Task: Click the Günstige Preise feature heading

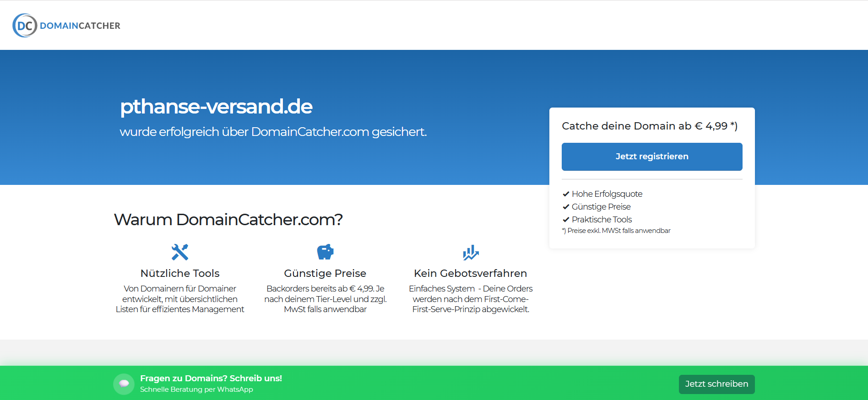Action: coord(325,273)
